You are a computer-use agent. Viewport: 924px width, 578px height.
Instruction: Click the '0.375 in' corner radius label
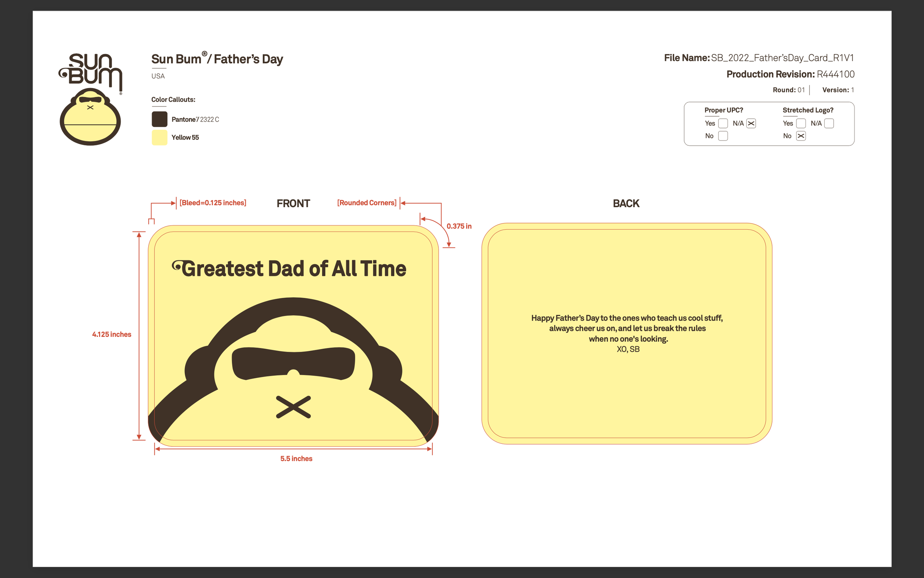459,226
